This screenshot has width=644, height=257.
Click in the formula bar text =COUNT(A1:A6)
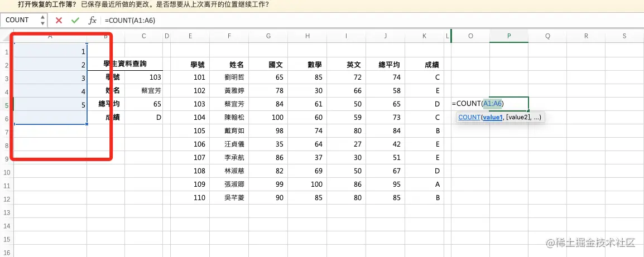tap(130, 20)
